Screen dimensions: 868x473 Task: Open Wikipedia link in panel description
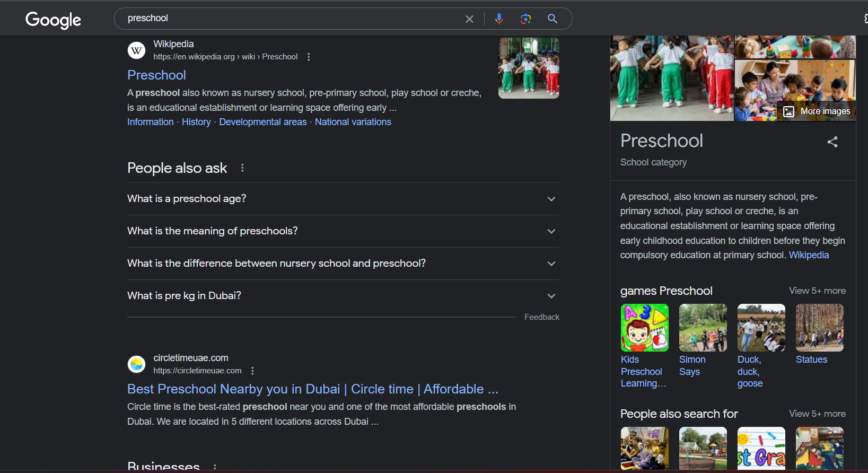809,255
